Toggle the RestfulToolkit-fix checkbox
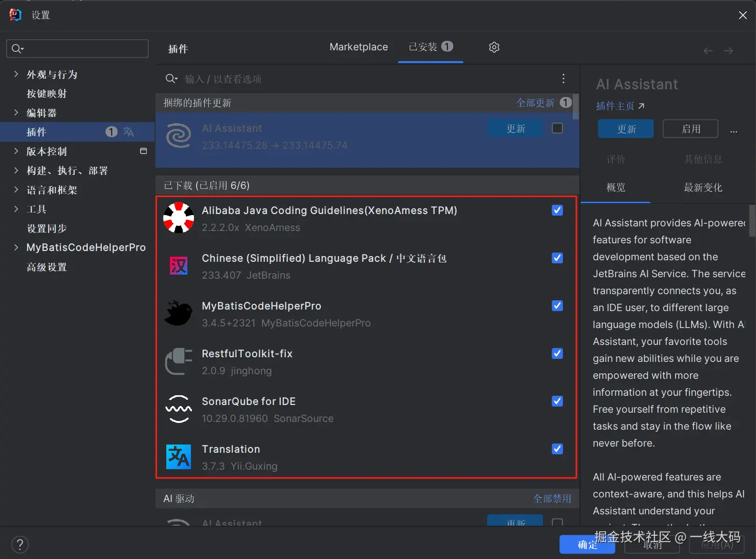Viewport: 756px width, 559px height. tap(557, 354)
